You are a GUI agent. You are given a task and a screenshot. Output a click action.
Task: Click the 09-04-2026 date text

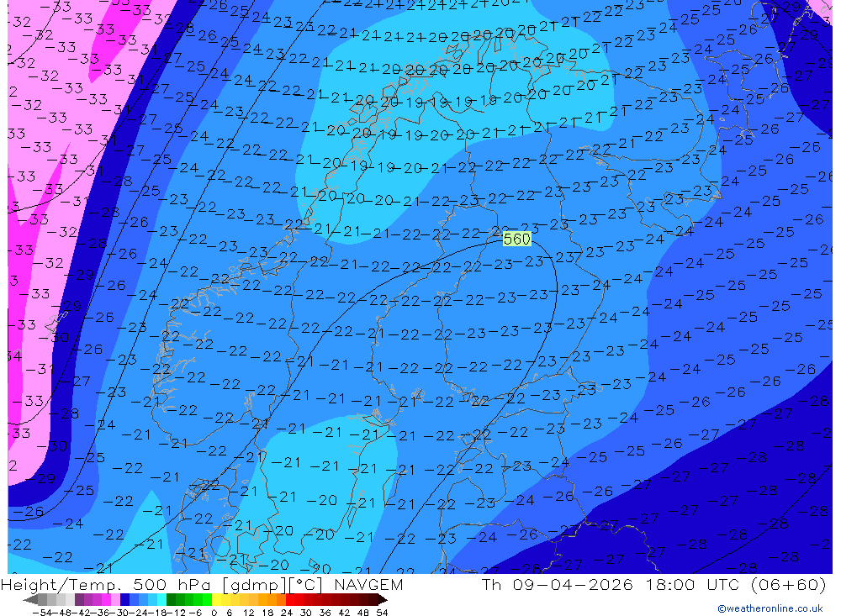pos(573,584)
